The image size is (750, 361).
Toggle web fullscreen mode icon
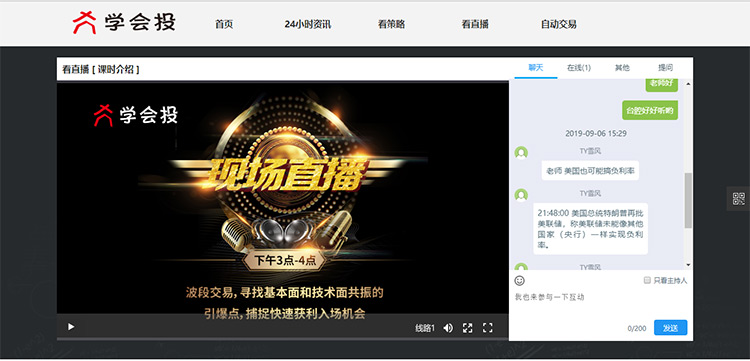click(467, 328)
